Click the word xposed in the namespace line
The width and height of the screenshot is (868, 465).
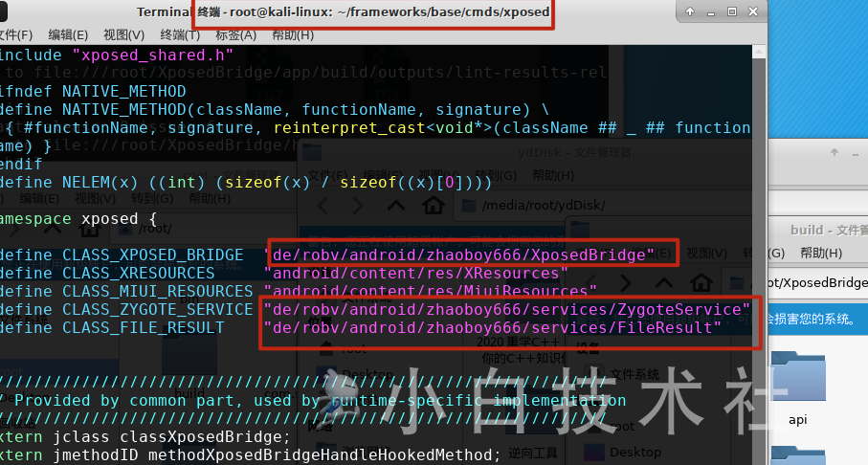110,219
